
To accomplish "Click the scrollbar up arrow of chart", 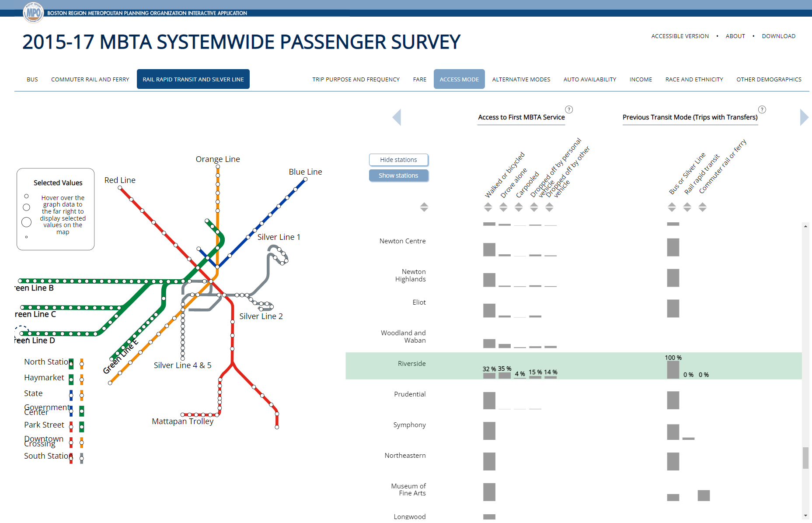I will pos(806,226).
